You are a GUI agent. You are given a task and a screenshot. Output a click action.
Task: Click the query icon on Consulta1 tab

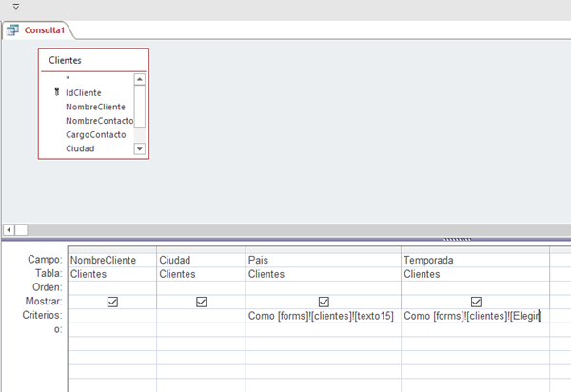click(x=12, y=29)
